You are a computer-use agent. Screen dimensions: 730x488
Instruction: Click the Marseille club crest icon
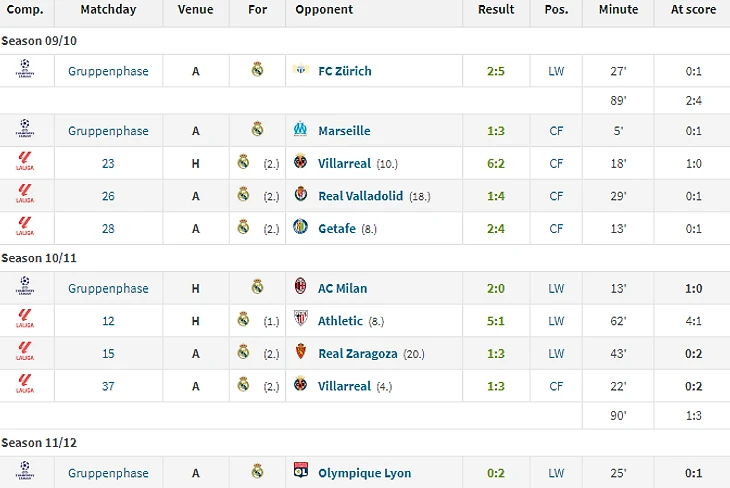300,129
